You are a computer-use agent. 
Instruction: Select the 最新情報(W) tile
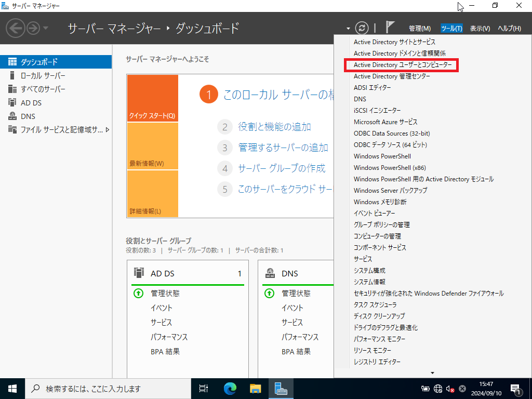(x=152, y=146)
